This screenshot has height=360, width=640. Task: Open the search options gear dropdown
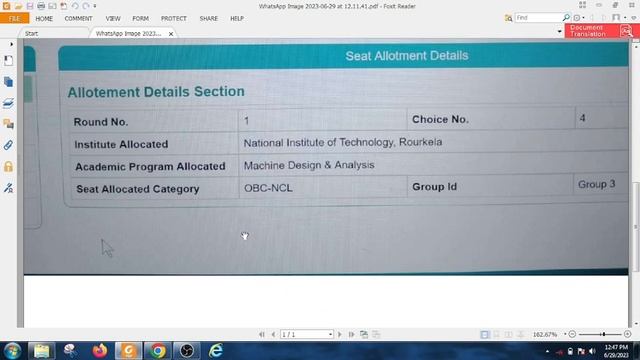[x=579, y=18]
